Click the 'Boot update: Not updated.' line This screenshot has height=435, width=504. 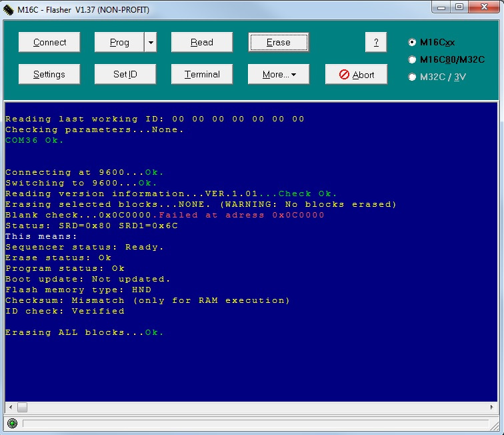click(88, 279)
